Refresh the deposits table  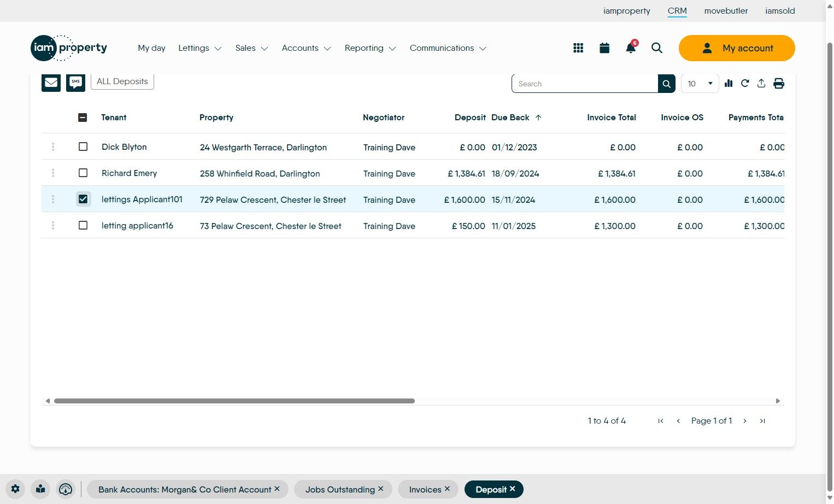745,83
